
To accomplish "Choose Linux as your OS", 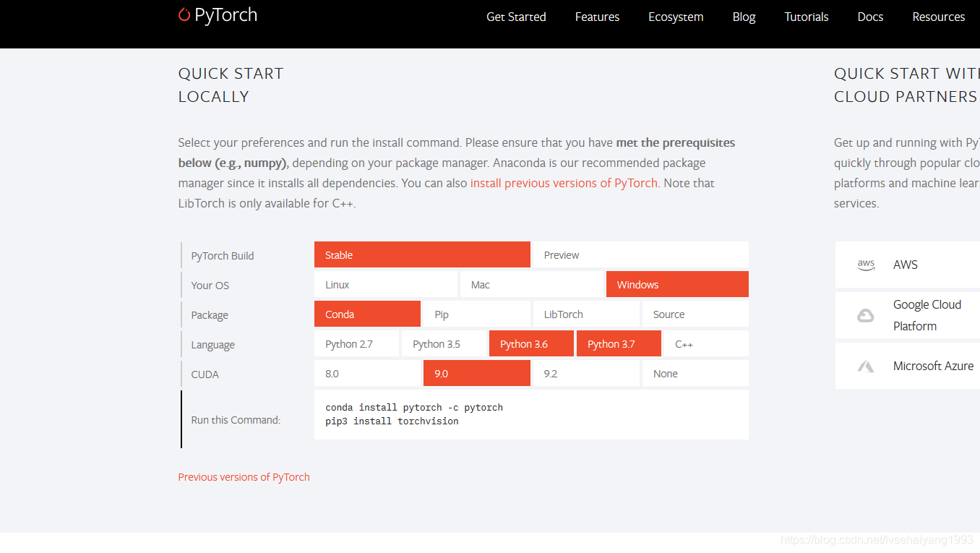I will [386, 285].
